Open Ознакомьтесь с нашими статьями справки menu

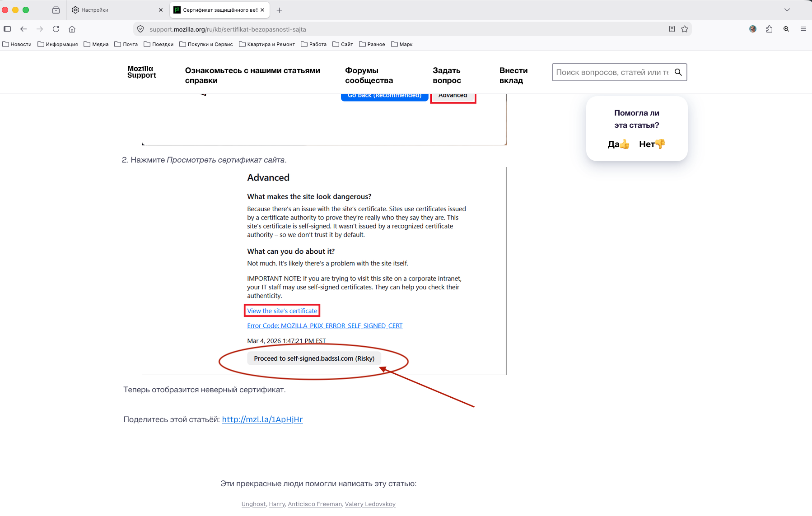(252, 75)
